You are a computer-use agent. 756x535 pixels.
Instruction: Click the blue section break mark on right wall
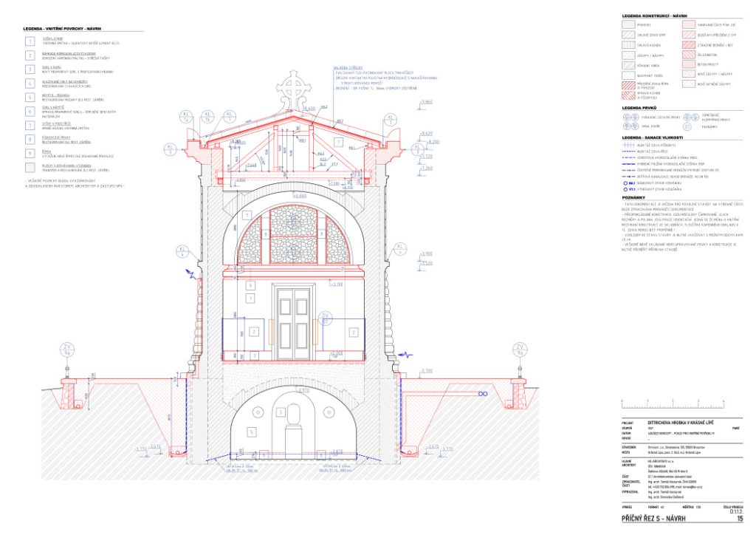coord(405,355)
